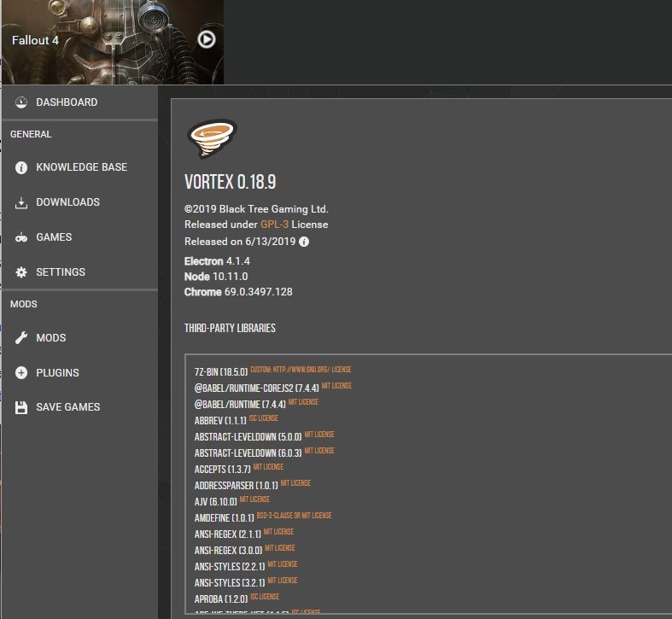Click the ACCEPTS (1.3.7) library entry

point(222,470)
